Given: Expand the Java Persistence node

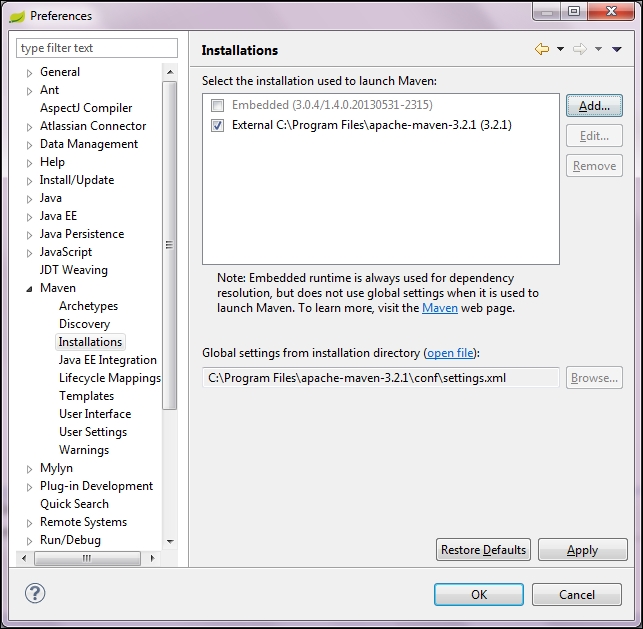Looking at the screenshot, I should 30,235.
